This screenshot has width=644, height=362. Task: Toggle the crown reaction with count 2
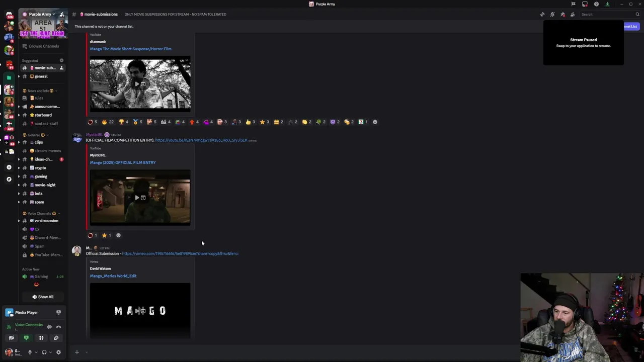tap(278, 122)
